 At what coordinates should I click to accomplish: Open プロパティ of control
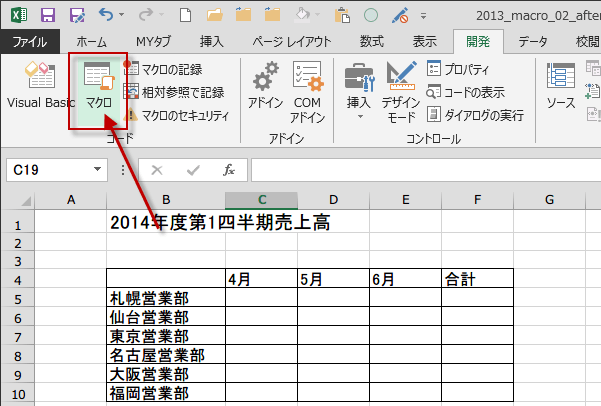tap(458, 69)
